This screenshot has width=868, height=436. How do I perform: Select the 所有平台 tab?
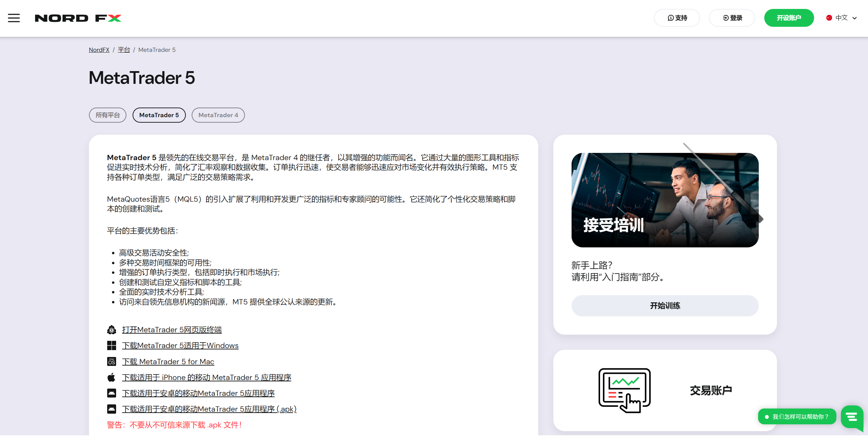click(x=108, y=115)
